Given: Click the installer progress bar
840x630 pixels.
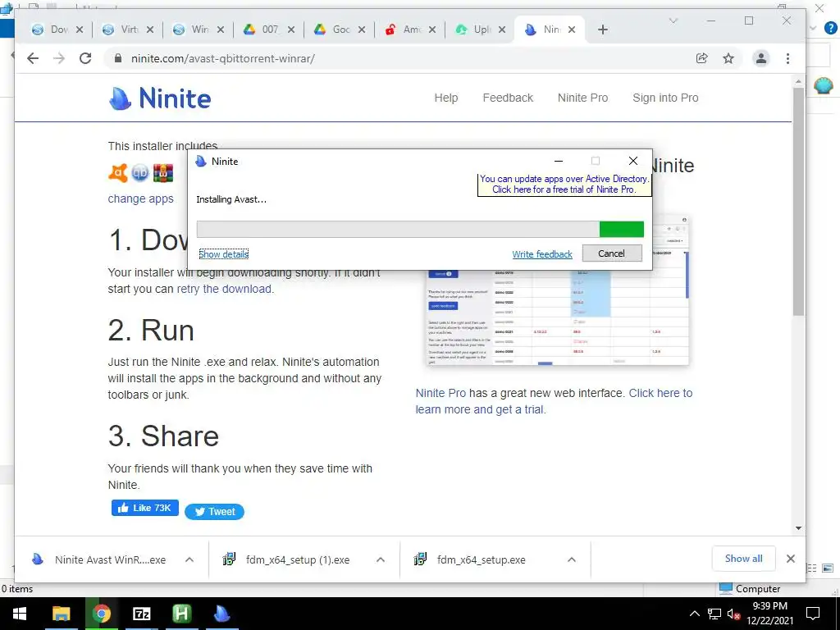Looking at the screenshot, I should [x=420, y=230].
